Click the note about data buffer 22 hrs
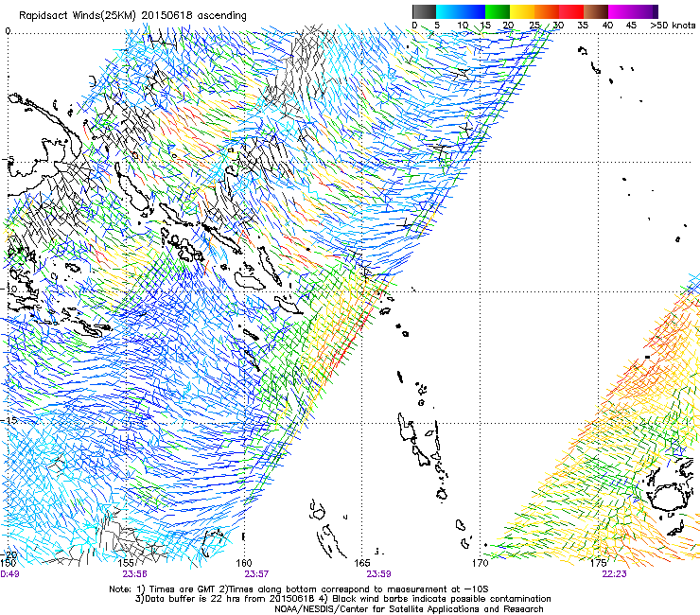 tap(342, 599)
